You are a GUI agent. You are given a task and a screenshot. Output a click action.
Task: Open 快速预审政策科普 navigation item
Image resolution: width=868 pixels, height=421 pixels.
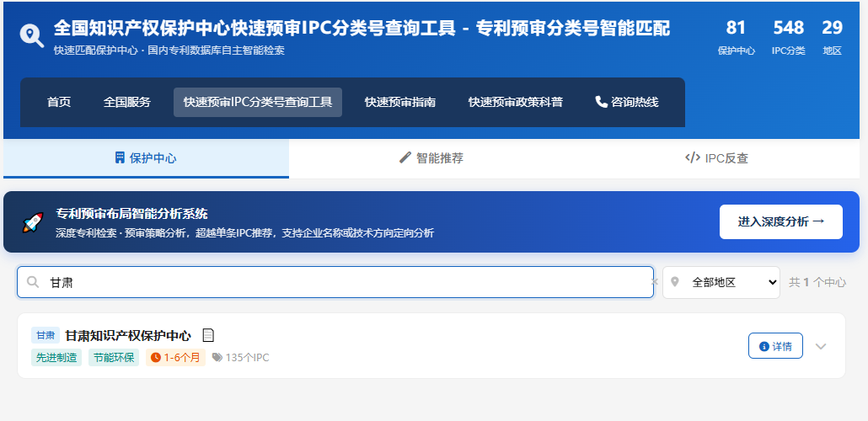(x=516, y=103)
